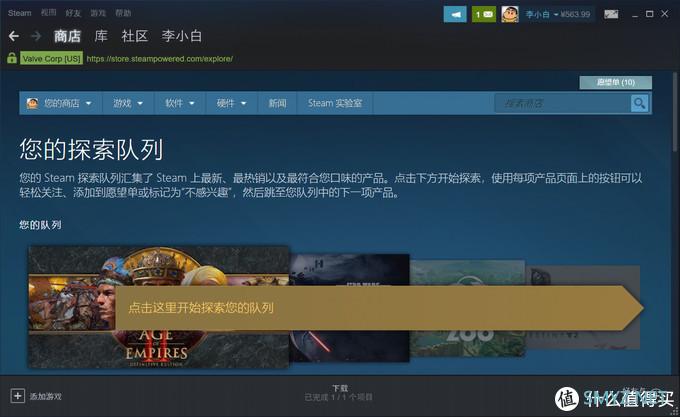Expand the 硬件 dropdown
The image size is (680, 417).
click(231, 103)
